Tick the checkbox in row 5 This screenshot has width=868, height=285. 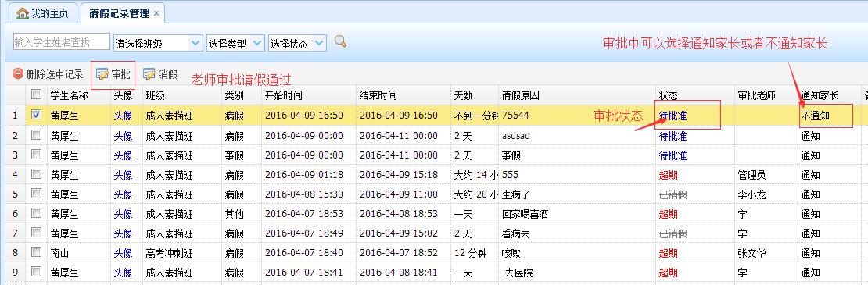pos(37,194)
